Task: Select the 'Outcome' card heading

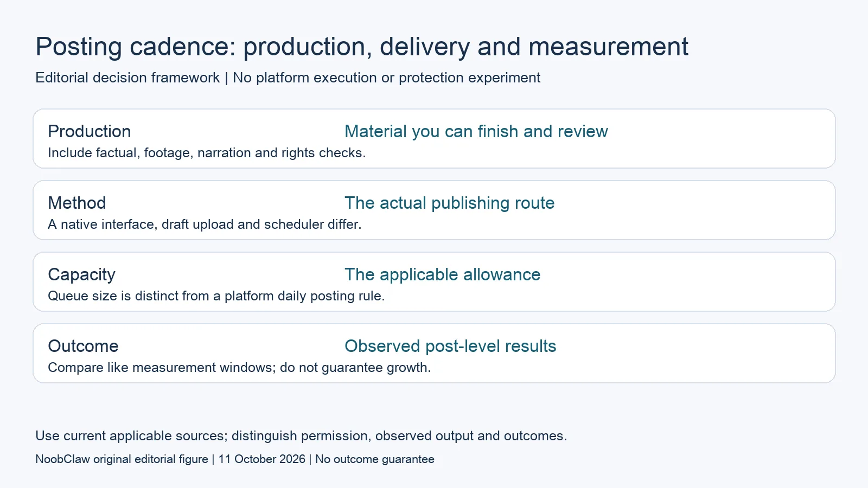Action: [84, 346]
